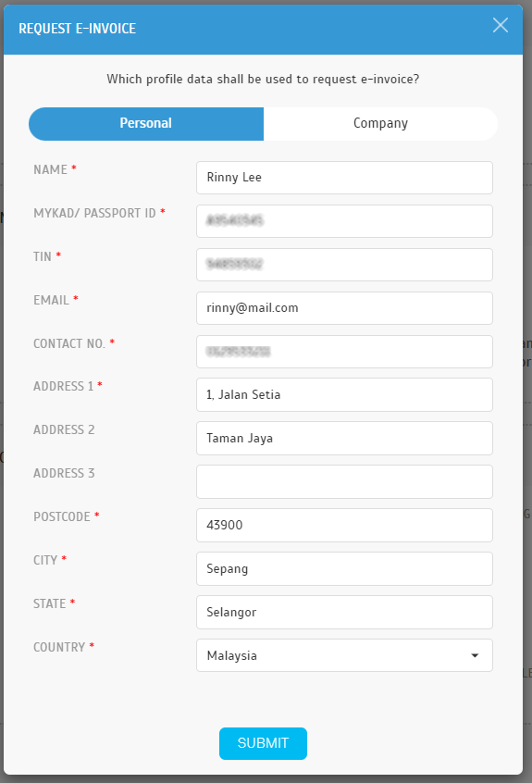Select the Address 1 field
The height and width of the screenshot is (783, 532).
344,394
